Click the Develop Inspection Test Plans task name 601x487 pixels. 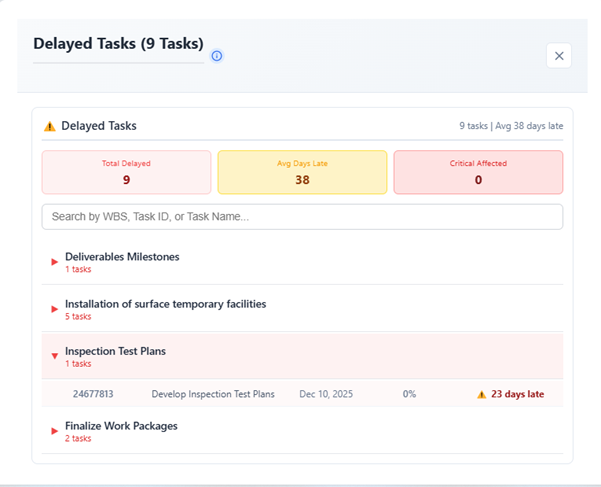[x=213, y=394]
